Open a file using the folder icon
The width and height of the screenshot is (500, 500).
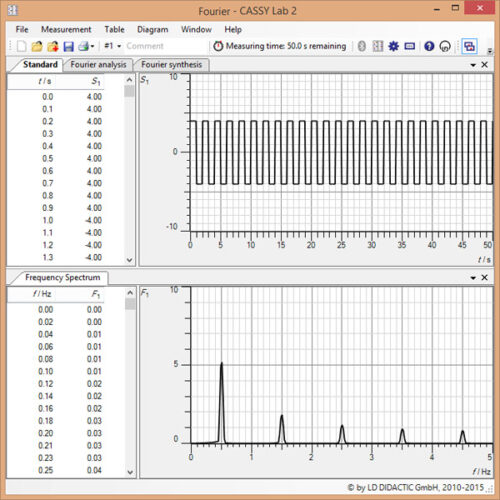(x=37, y=46)
